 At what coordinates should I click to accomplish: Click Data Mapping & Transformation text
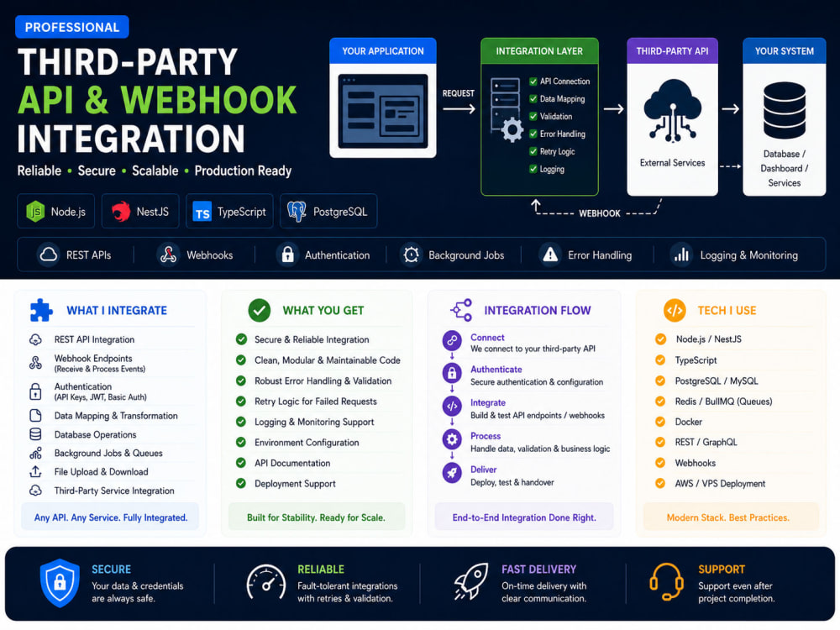[116, 415]
